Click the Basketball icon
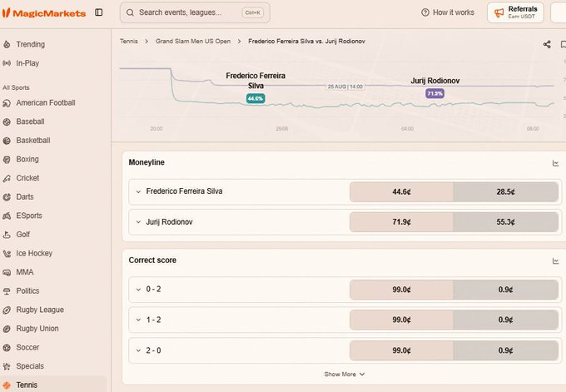This screenshot has height=392, width=566. [7, 141]
